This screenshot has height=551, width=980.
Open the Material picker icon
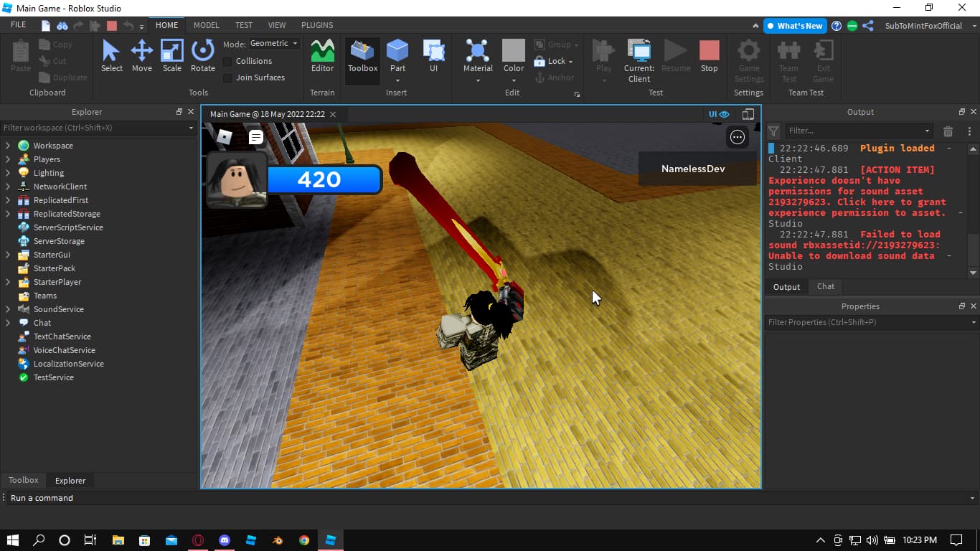pos(478,51)
